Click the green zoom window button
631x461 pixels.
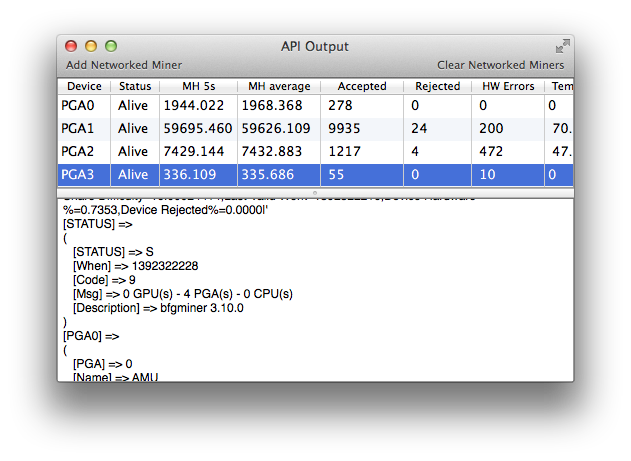(111, 46)
